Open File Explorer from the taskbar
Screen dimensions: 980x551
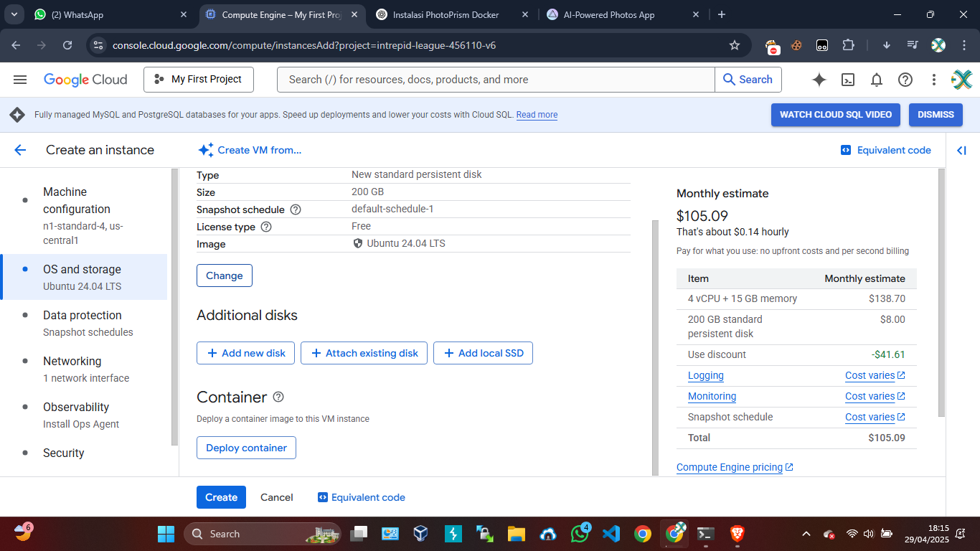tap(516, 534)
